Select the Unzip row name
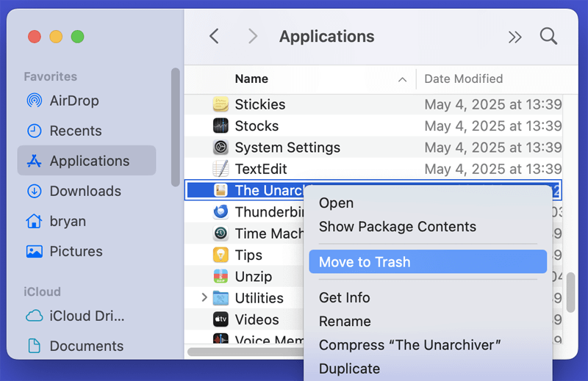The width and height of the screenshot is (588, 381). 254,277
